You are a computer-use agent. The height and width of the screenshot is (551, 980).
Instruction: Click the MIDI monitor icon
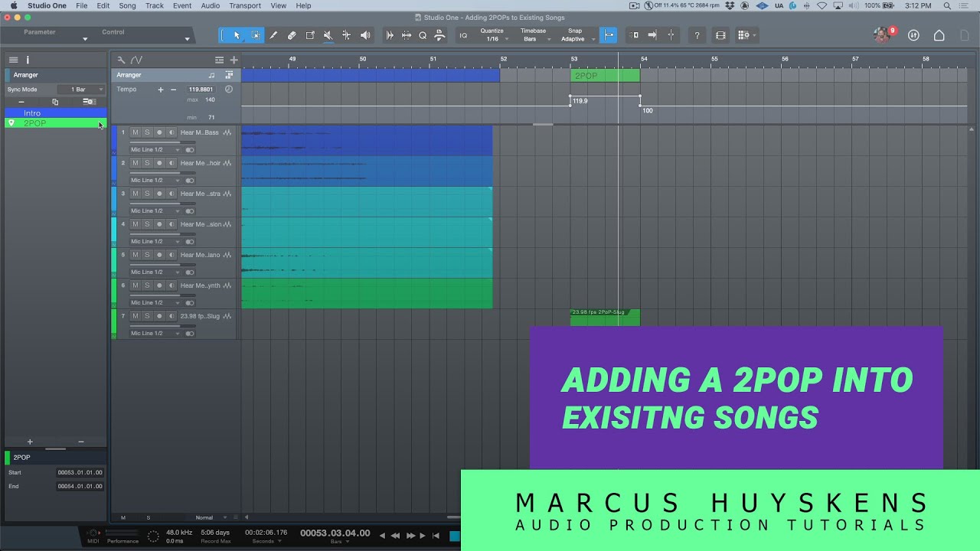pos(93,533)
